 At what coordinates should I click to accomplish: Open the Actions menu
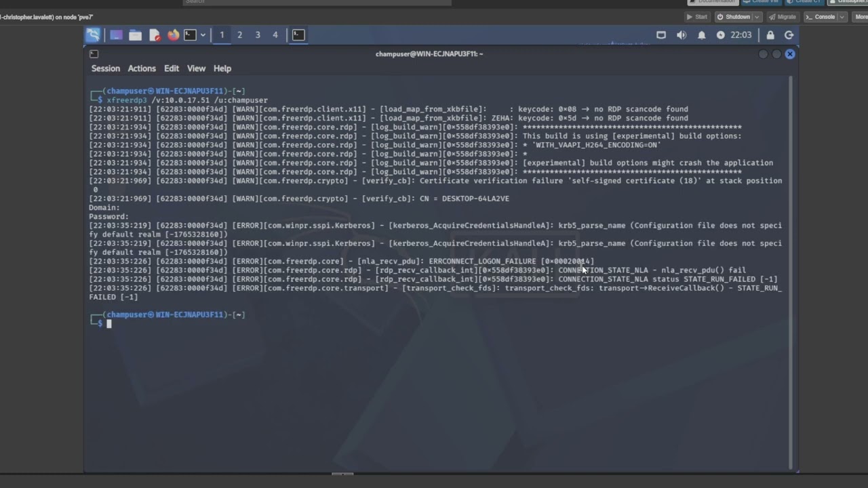click(142, 68)
